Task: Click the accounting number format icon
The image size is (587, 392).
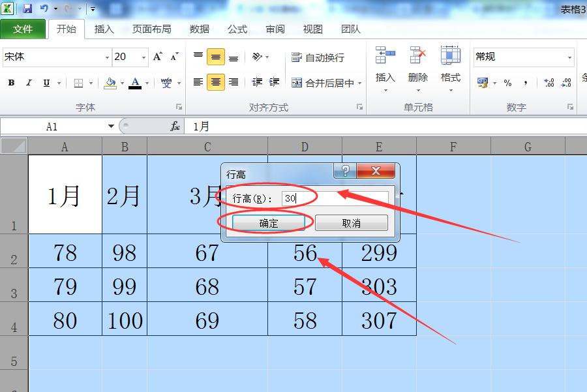Action: tap(483, 83)
